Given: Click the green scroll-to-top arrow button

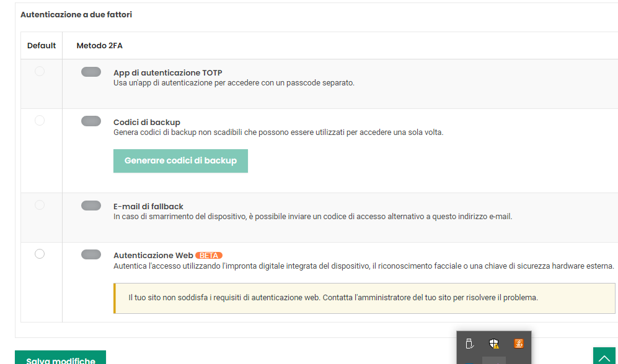Looking at the screenshot, I should click(604, 356).
